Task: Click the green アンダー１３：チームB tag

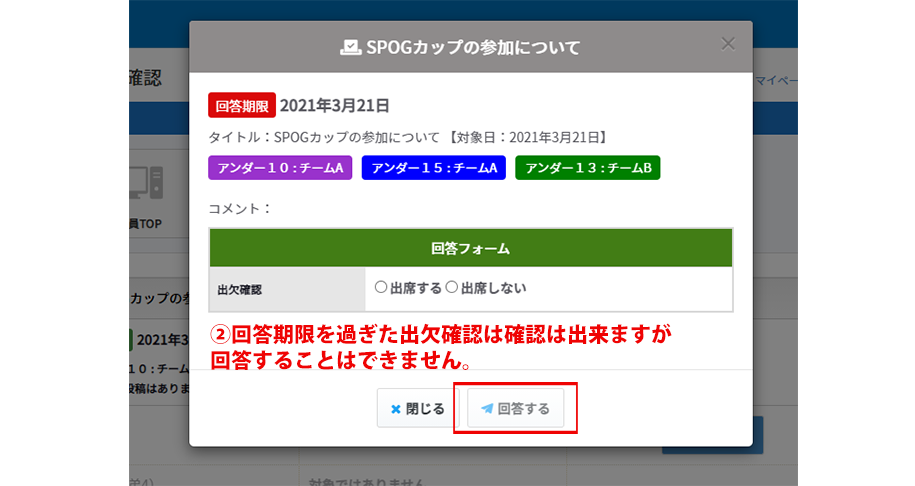Action: click(x=587, y=168)
